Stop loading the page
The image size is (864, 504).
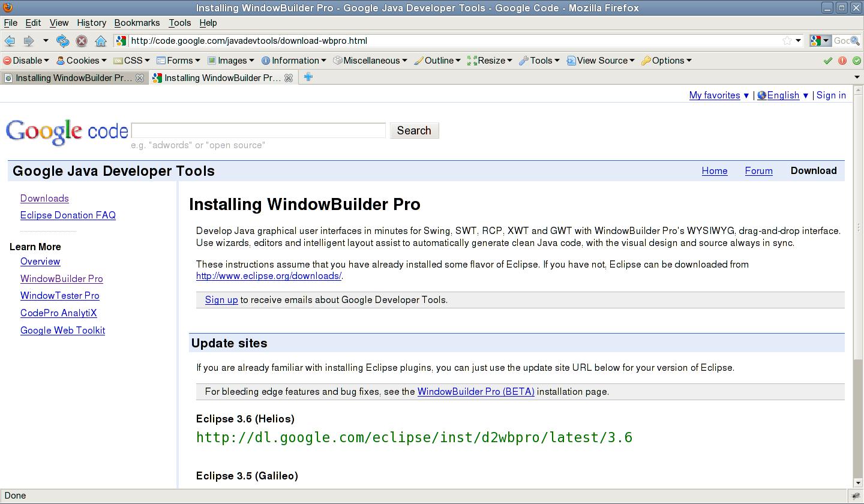pos(82,41)
